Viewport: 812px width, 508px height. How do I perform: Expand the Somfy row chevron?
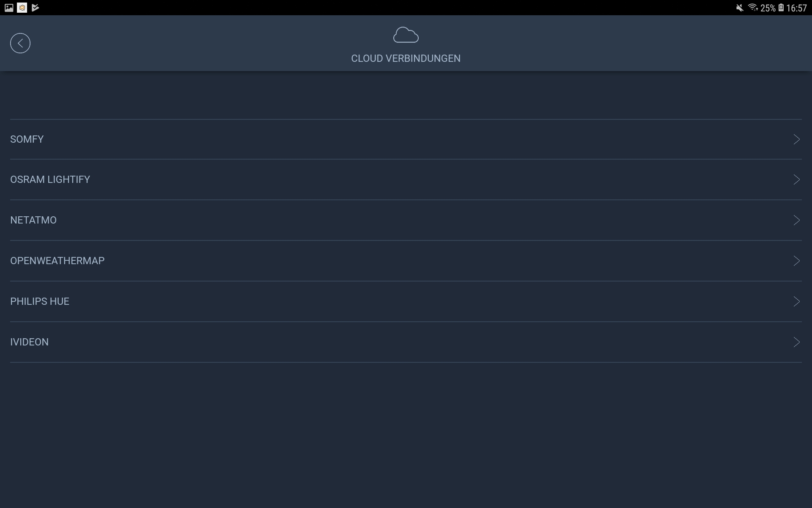[x=796, y=139]
